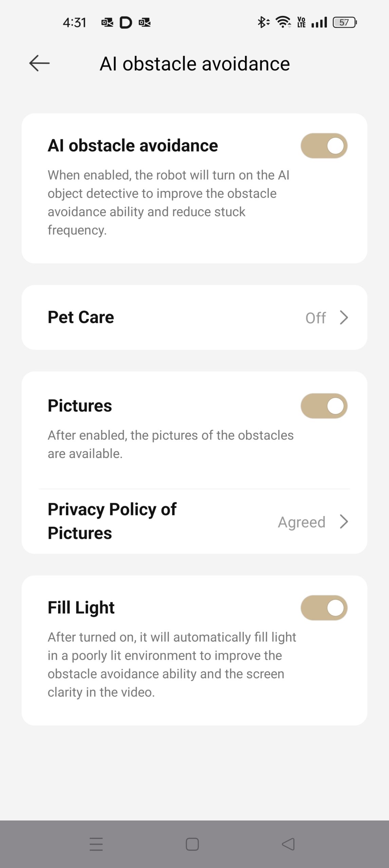Tap the AI obstacle avoidance page title
The width and height of the screenshot is (389, 868).
click(194, 64)
